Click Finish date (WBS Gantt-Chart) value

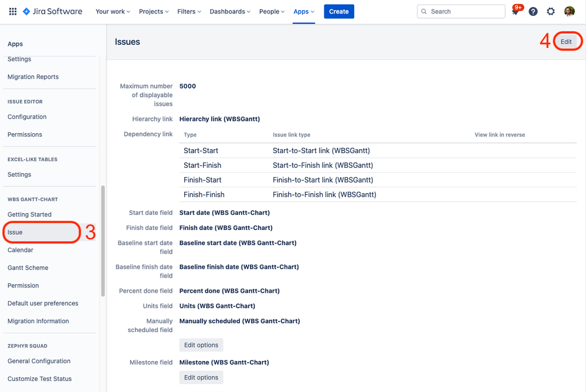[226, 228]
